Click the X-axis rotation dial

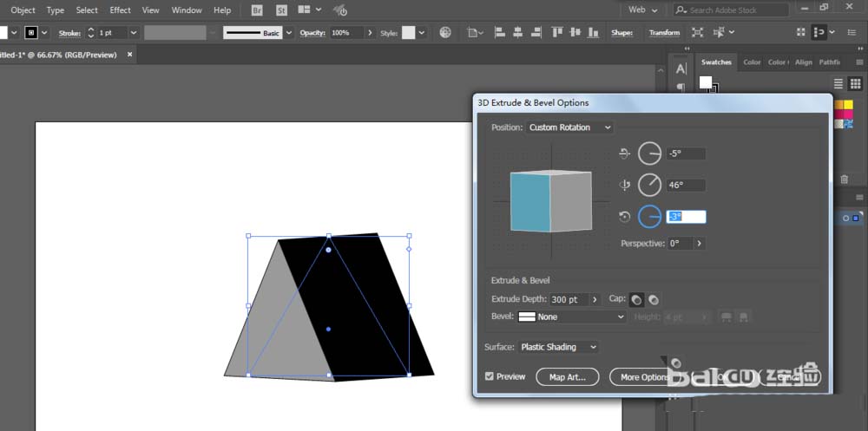649,153
